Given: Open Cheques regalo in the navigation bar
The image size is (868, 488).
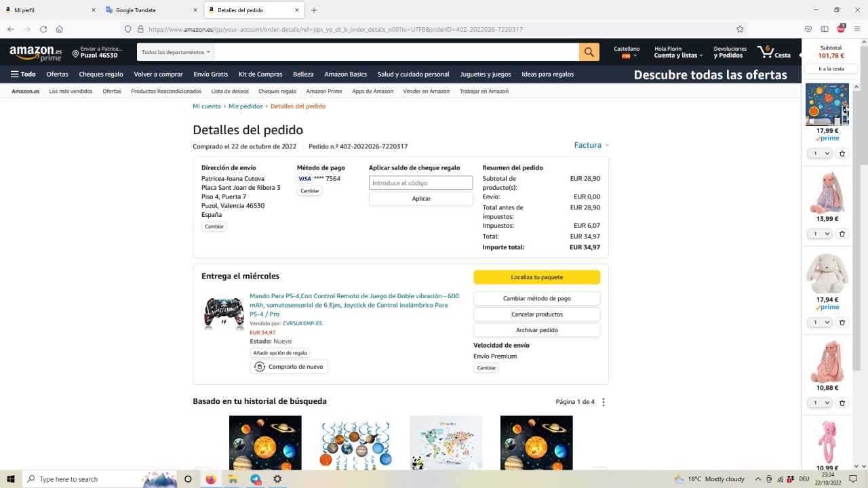Looking at the screenshot, I should click(x=101, y=75).
